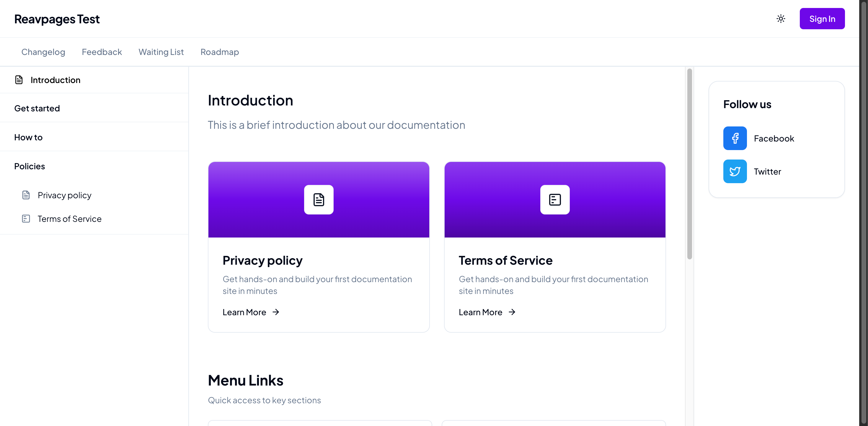Open the Feedback tab
Viewport: 868px width, 426px height.
click(x=102, y=52)
